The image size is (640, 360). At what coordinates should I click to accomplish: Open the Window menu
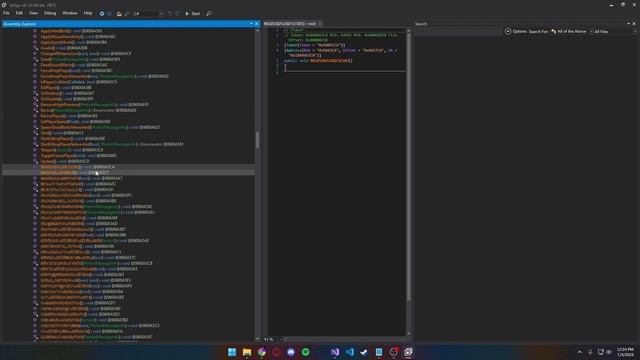point(70,13)
